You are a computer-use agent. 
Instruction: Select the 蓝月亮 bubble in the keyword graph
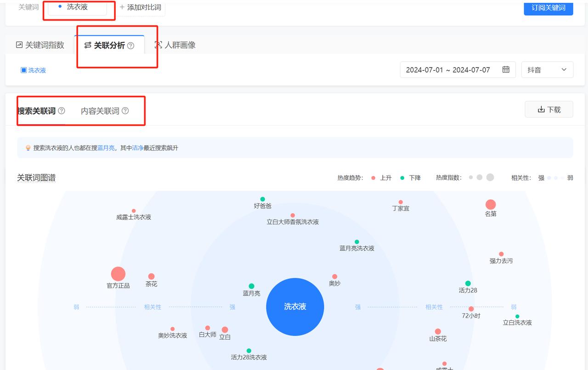pos(251,285)
